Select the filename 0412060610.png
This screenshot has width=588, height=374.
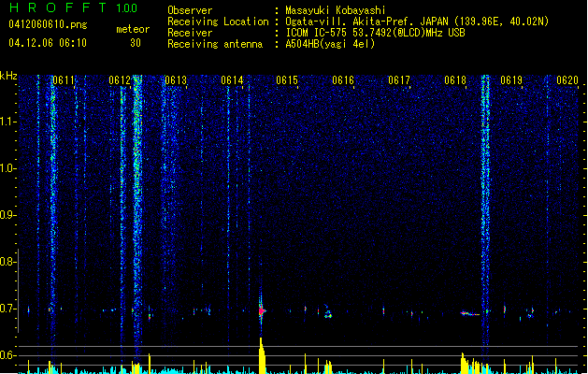(x=48, y=24)
